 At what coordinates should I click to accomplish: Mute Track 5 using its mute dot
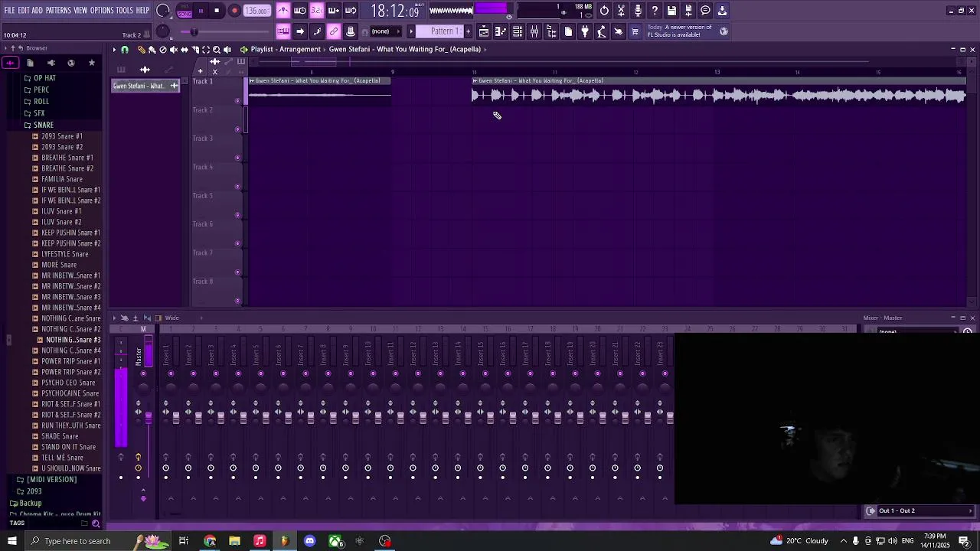[x=237, y=215]
